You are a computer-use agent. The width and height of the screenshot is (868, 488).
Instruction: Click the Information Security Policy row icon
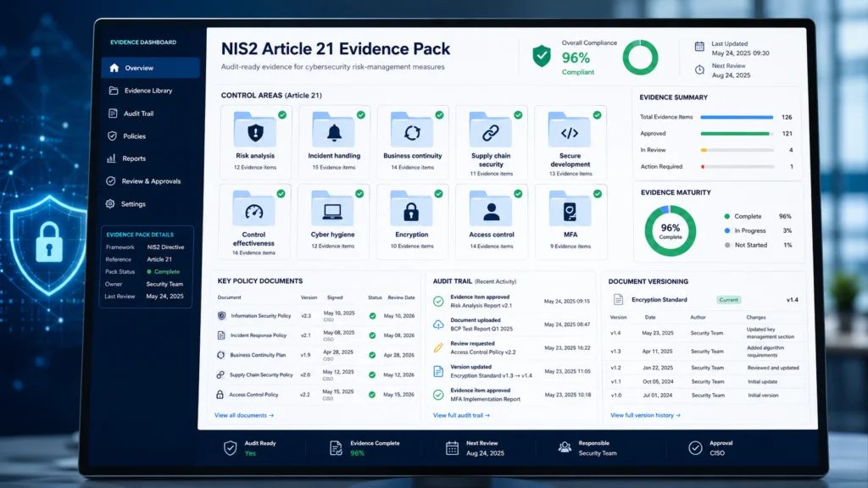point(221,315)
